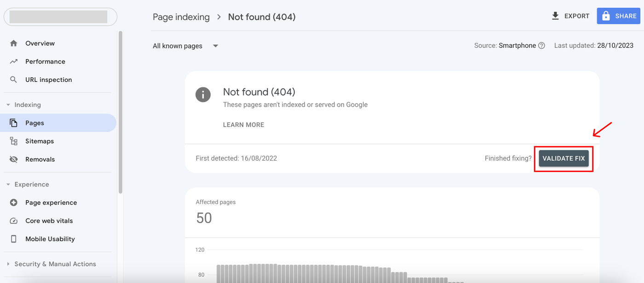Click the Not found (404) breadcrumb

click(x=261, y=17)
